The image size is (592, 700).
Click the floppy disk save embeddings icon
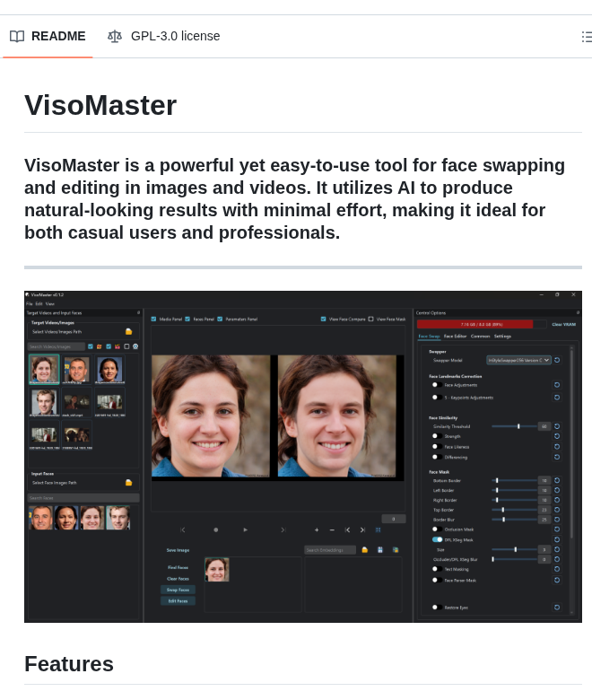click(x=380, y=550)
